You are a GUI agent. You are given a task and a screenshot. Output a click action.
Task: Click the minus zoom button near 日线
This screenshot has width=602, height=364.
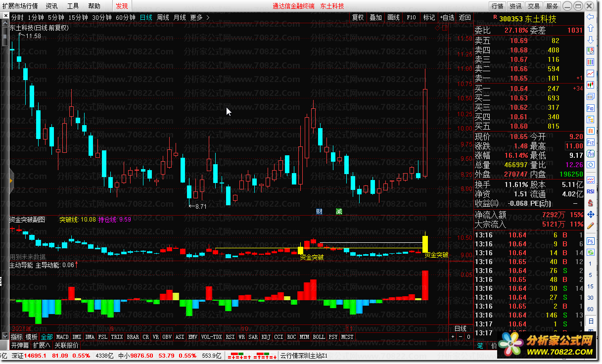(461, 337)
